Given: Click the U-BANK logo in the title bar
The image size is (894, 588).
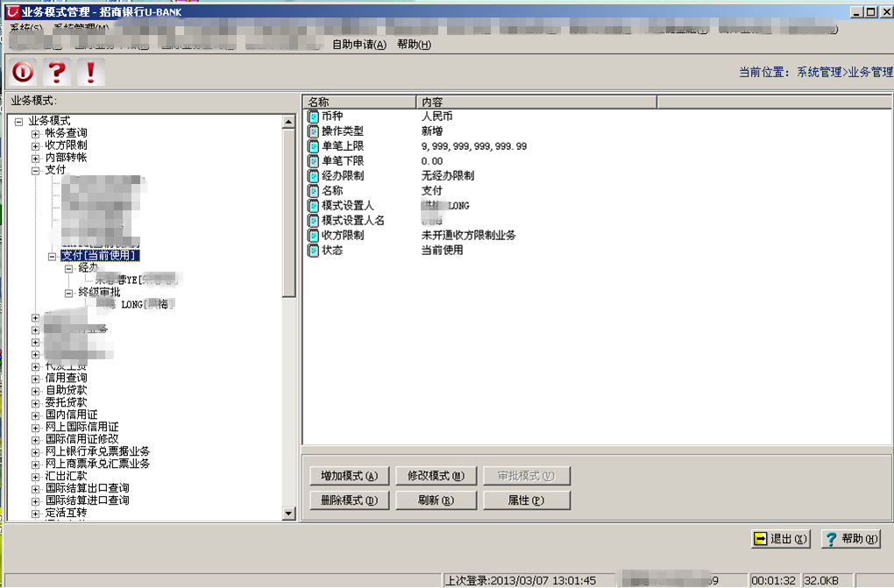Looking at the screenshot, I should (12, 11).
